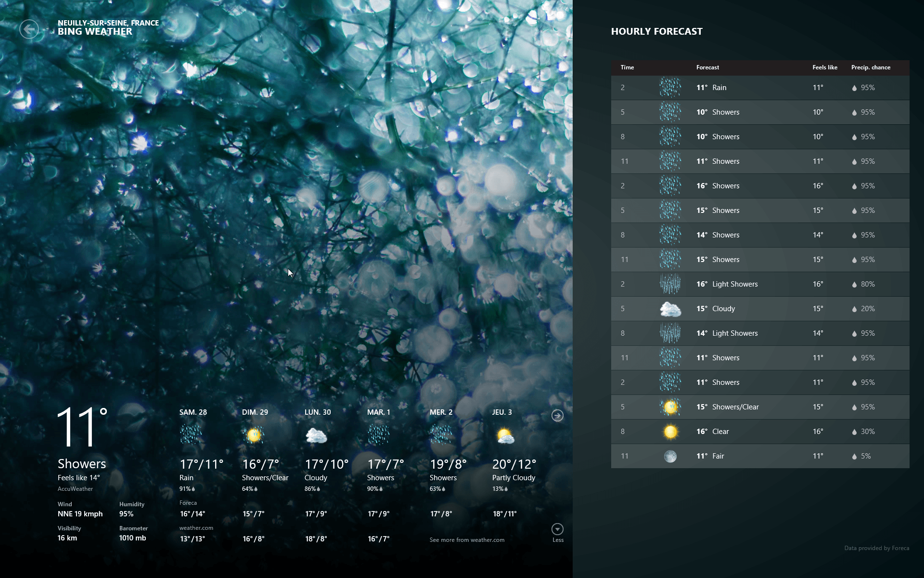Image resolution: width=924 pixels, height=578 pixels.
Task: Click the large 11° current temperature
Action: pos(82,426)
